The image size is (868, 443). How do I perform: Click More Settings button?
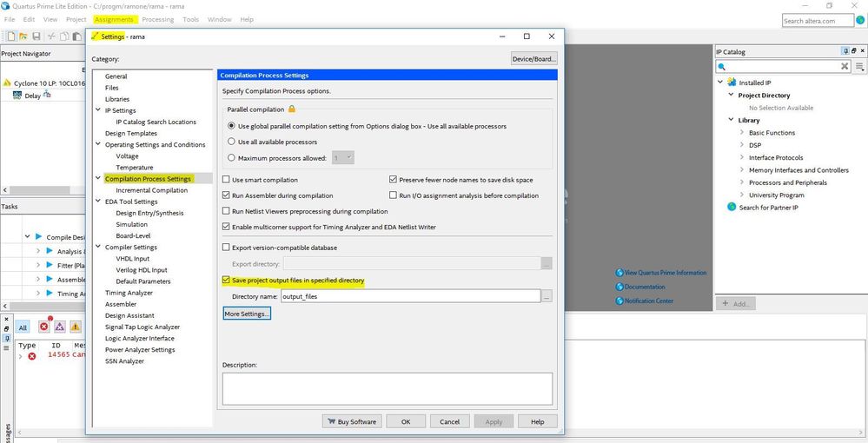pyautogui.click(x=247, y=314)
